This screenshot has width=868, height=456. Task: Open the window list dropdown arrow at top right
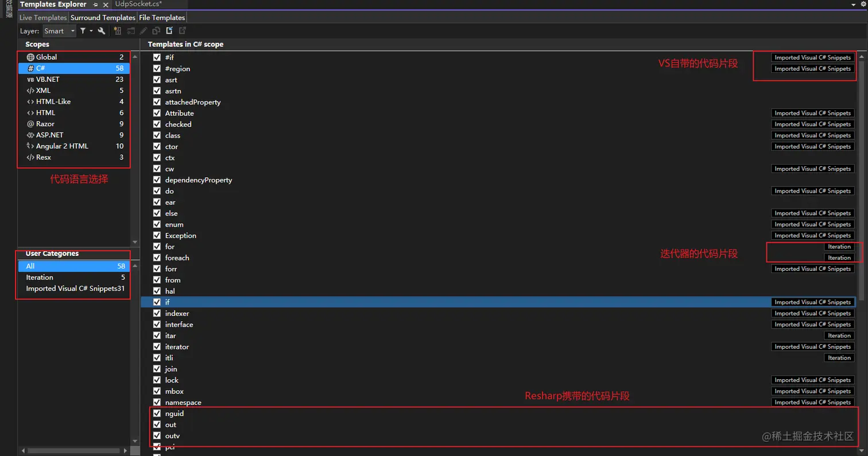pyautogui.click(x=854, y=4)
